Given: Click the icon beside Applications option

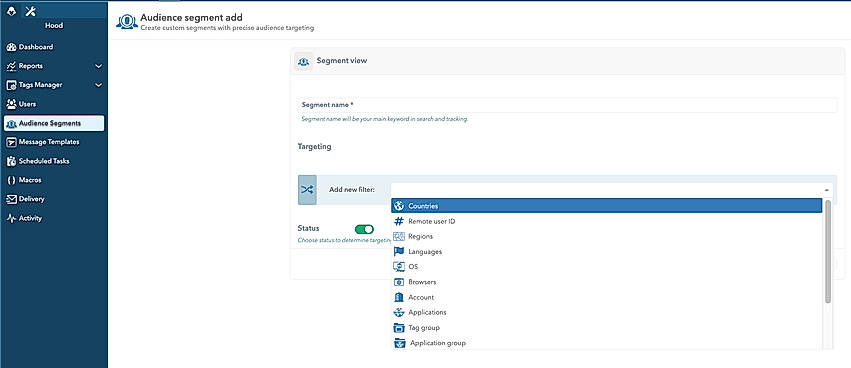Looking at the screenshot, I should (399, 313).
